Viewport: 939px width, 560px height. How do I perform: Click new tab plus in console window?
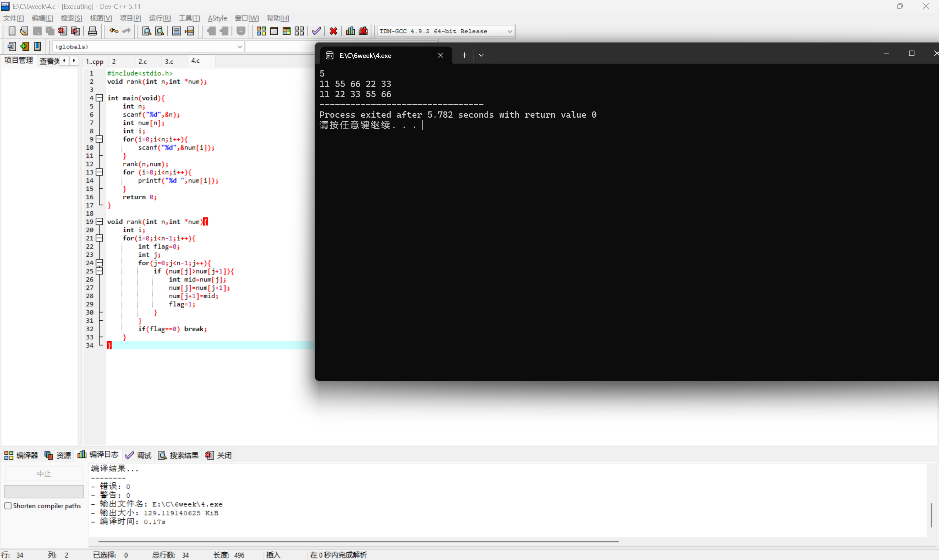(464, 55)
